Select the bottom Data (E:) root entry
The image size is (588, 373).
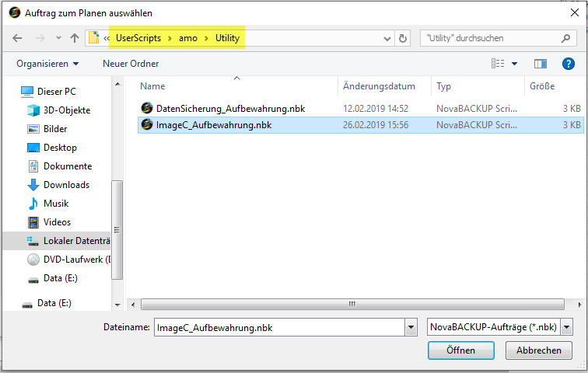(54, 303)
